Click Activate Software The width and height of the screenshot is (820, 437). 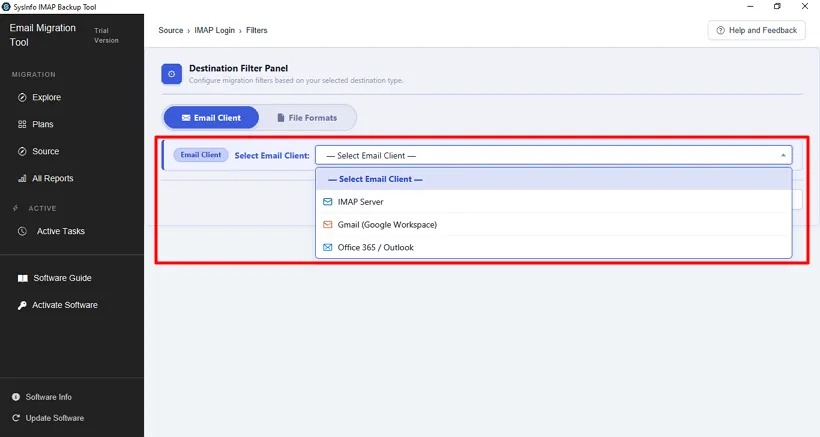coord(64,305)
